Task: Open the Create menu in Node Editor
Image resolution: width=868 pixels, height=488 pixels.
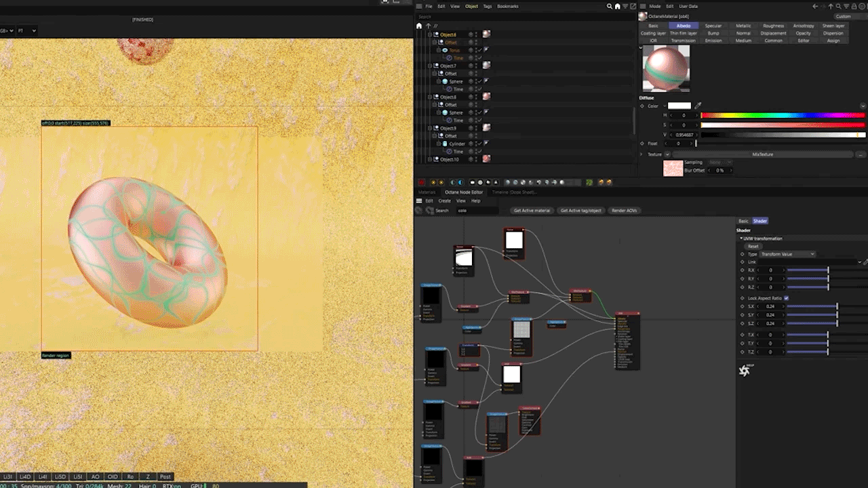Action: 444,201
